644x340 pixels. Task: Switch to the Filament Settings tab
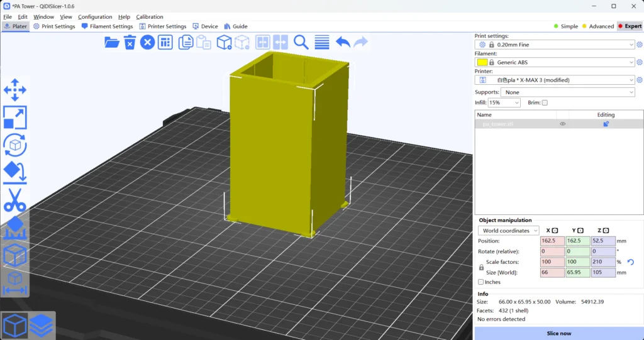tap(107, 26)
